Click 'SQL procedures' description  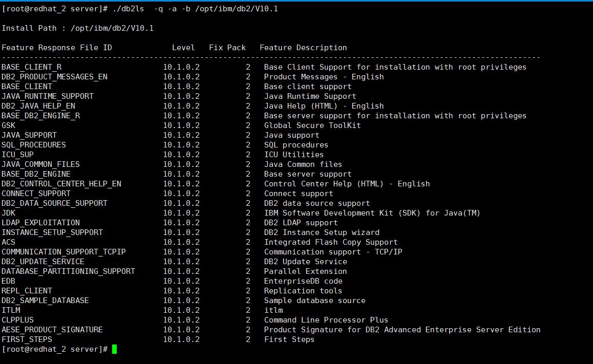pos(296,145)
